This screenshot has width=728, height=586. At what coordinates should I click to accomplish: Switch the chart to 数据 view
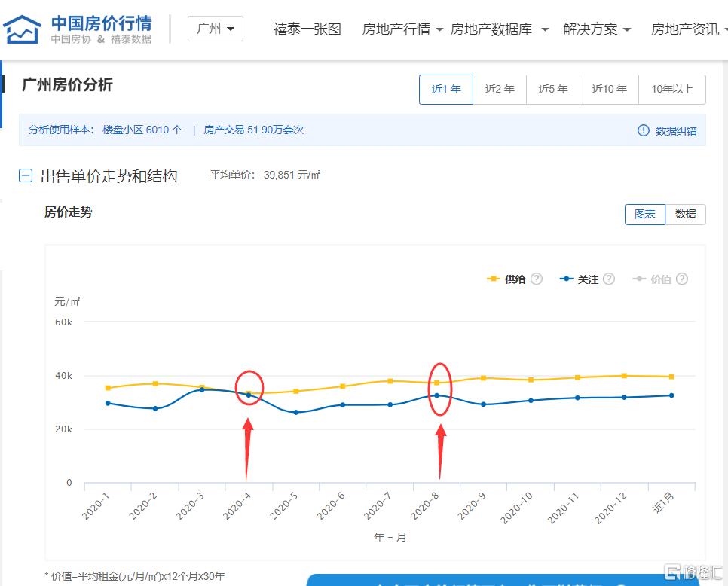coord(686,215)
